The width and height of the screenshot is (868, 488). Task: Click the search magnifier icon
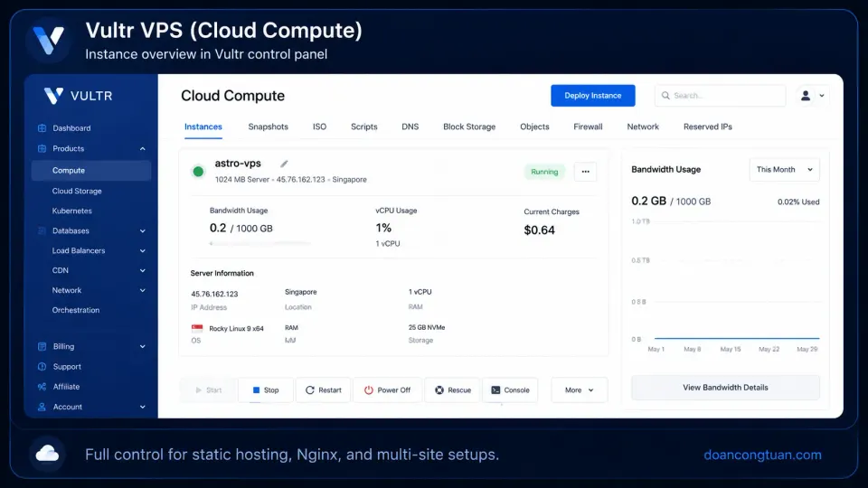point(666,96)
